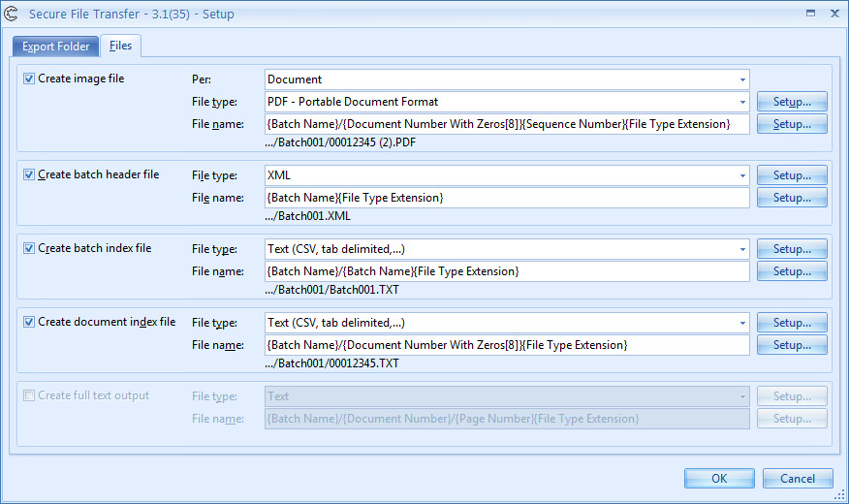Uncheck Create document index file checkbox

[29, 322]
